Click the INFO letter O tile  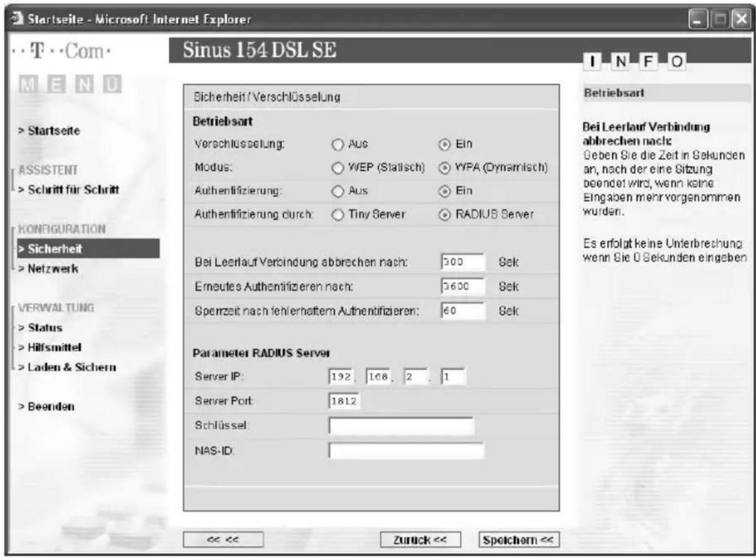click(x=677, y=61)
